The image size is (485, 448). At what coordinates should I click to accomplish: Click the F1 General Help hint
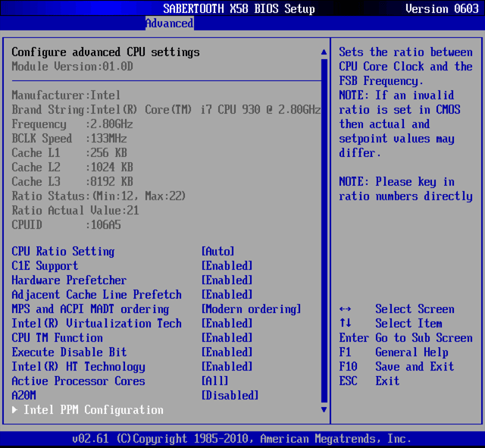393,352
